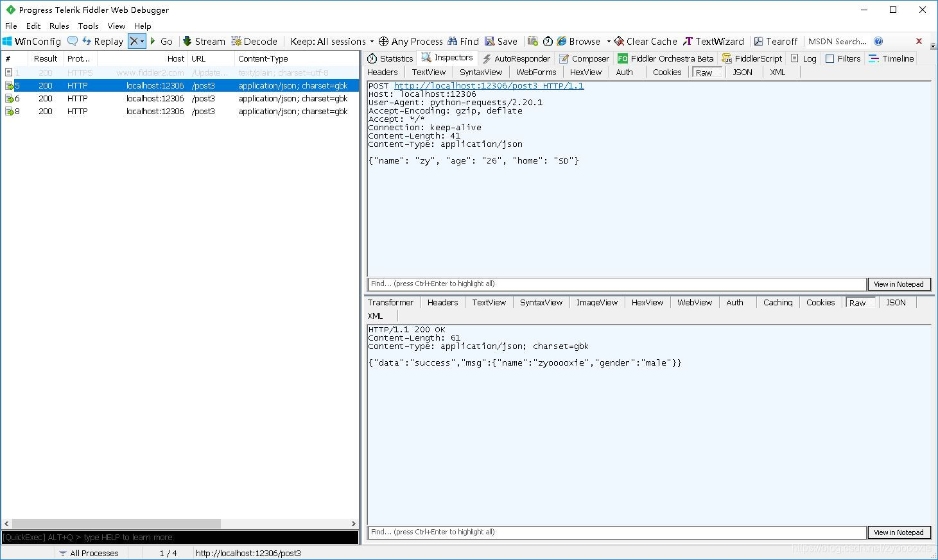938x560 pixels.
Task: Click session list scrollbar right arrow
Action: point(353,524)
